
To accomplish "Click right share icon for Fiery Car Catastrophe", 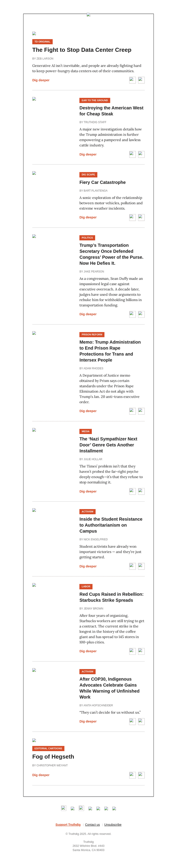I will coord(141,217).
